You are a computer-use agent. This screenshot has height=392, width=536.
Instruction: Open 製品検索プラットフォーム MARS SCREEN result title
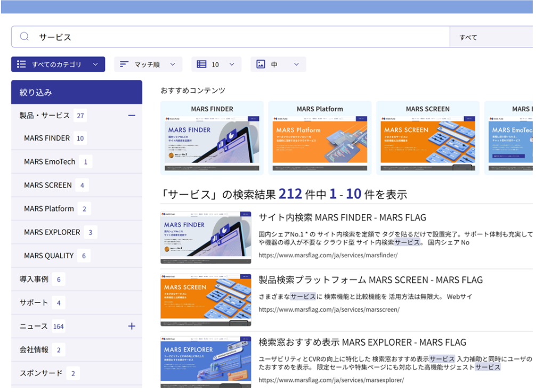(370, 280)
